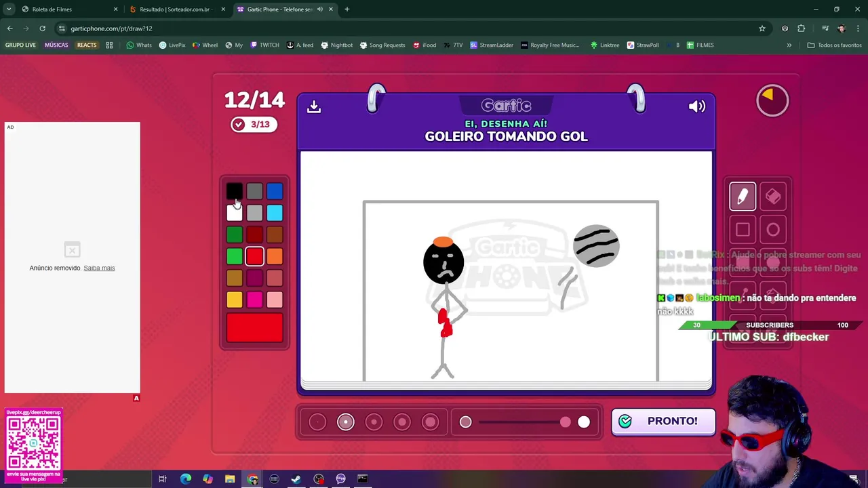Open Microsoft Edge from taskbar
This screenshot has height=488, width=868.
(x=185, y=479)
